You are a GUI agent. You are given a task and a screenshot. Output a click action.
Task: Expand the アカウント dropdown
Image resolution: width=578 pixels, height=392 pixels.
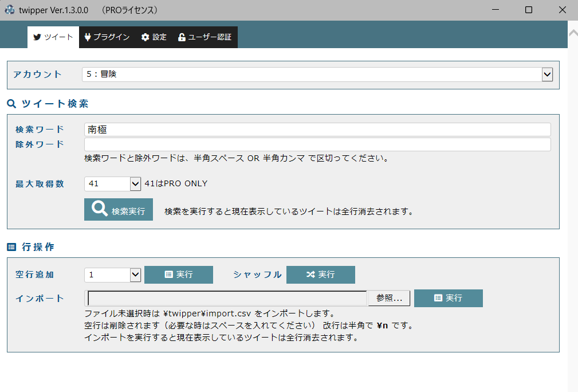[547, 74]
